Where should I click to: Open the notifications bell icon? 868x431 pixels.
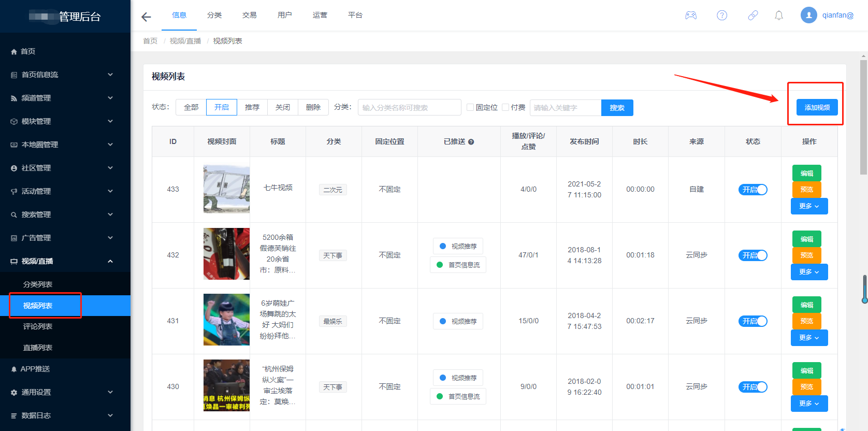pyautogui.click(x=779, y=16)
